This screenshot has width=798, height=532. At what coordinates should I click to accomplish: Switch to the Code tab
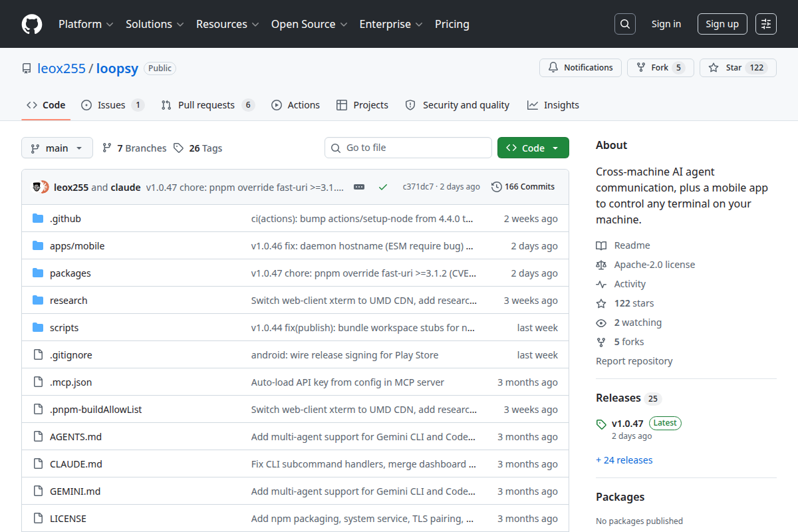[46, 105]
